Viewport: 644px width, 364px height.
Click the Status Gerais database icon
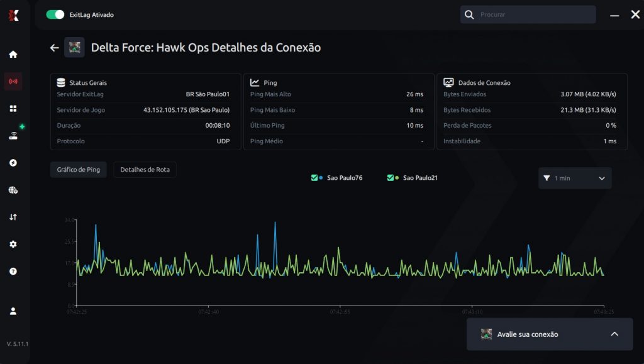(x=61, y=82)
